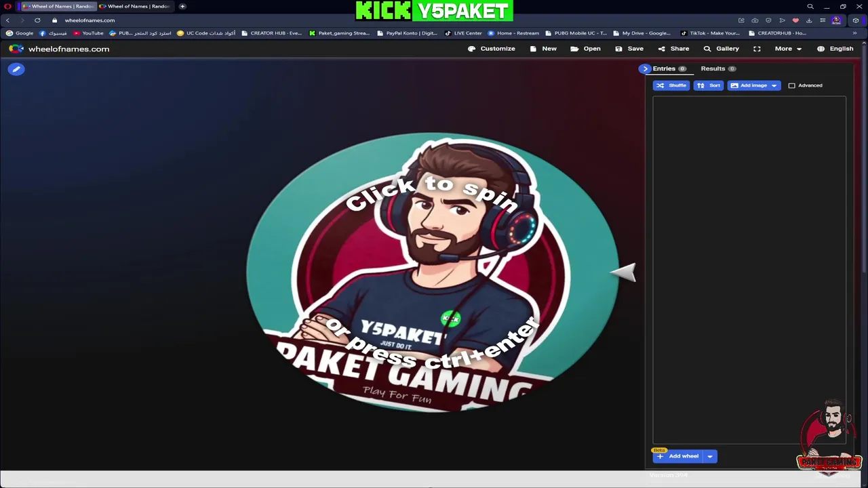Expand the Add image dropdown arrow
Viewport: 868px width, 488px height.
pos(774,85)
